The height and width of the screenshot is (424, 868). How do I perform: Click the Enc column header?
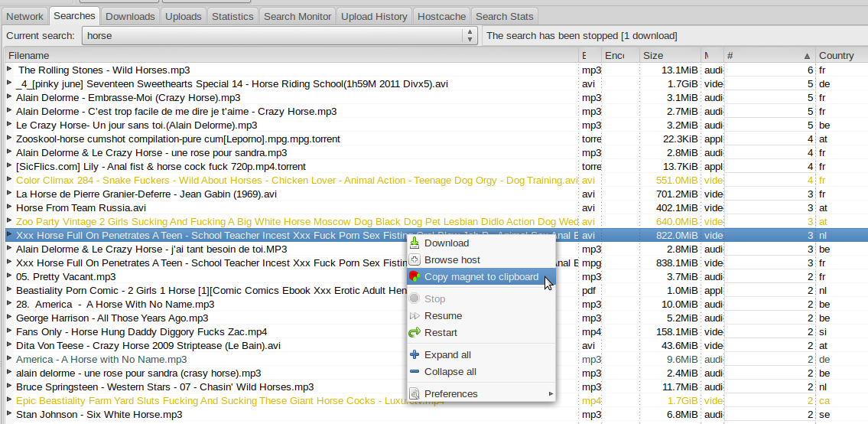click(x=620, y=55)
